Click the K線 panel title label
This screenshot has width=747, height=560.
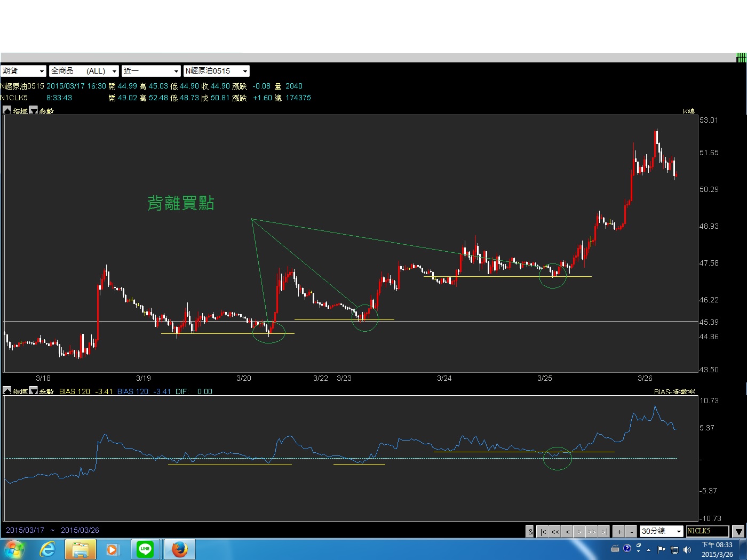point(689,111)
